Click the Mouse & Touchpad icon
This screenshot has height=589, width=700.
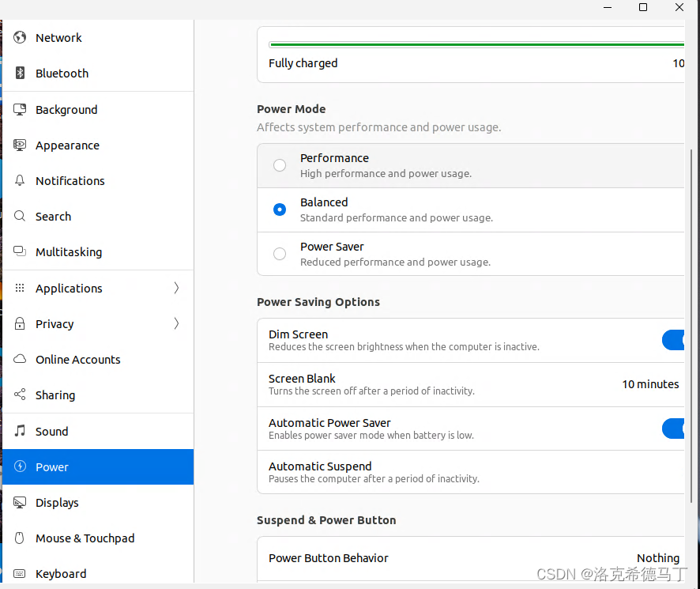click(20, 538)
